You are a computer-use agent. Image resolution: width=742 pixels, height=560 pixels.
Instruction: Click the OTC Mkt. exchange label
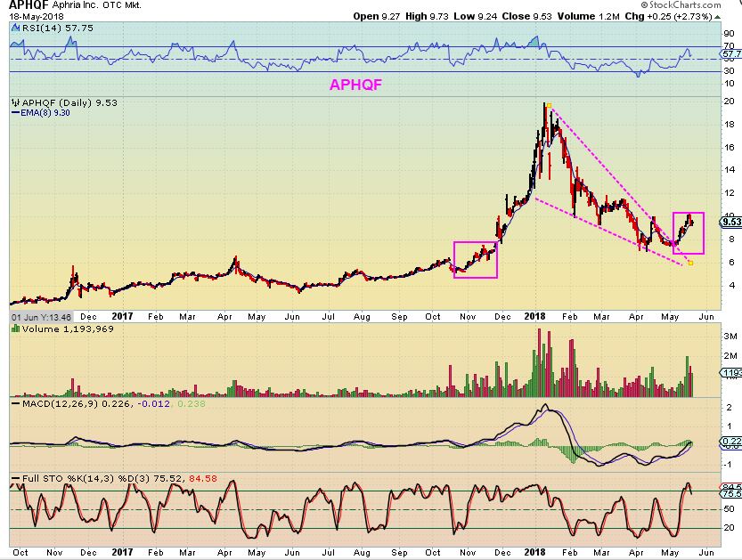coord(122,5)
